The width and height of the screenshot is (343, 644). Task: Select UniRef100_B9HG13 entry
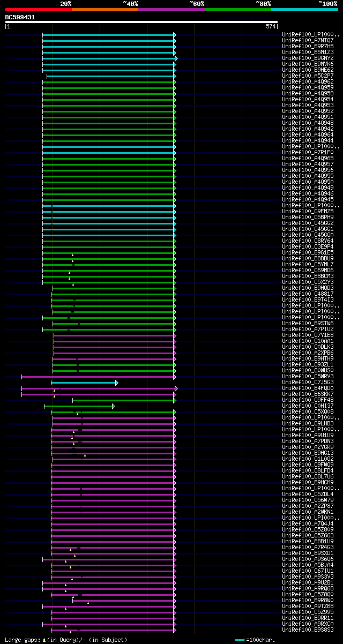click(308, 453)
